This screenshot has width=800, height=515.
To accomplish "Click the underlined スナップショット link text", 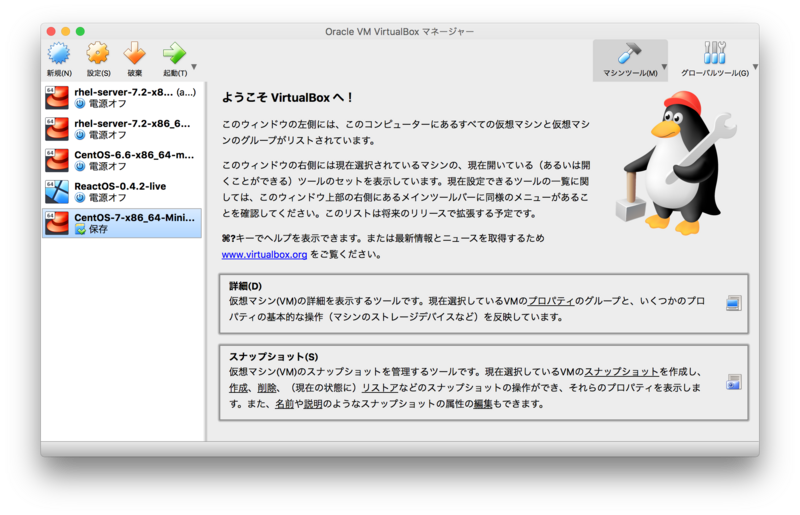I will tap(621, 372).
